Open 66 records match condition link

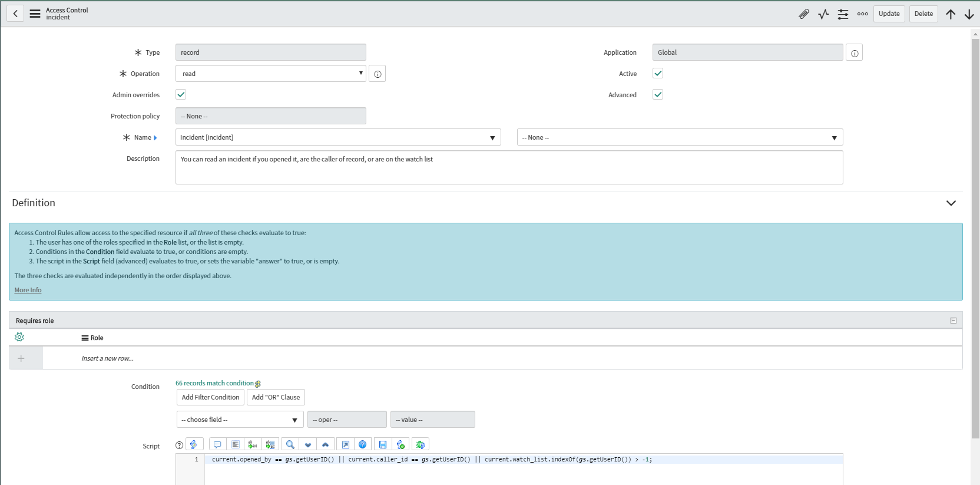[214, 383]
